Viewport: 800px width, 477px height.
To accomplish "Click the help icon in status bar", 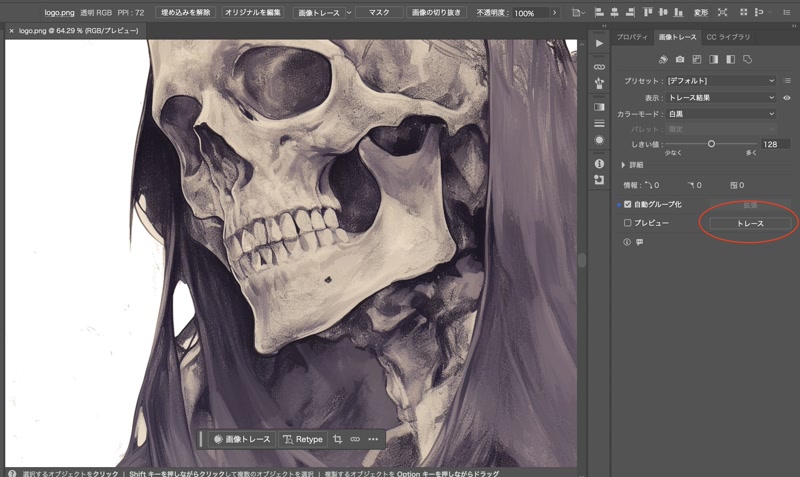I will (12, 473).
